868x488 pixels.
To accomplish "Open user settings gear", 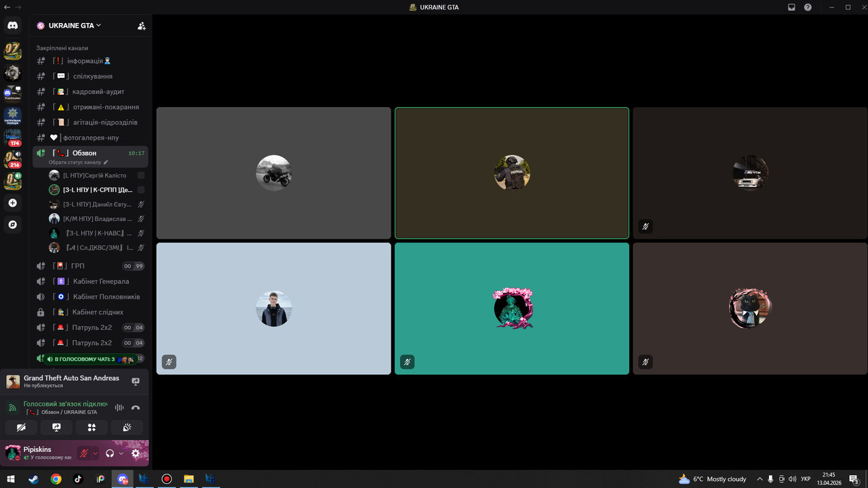I will click(136, 453).
